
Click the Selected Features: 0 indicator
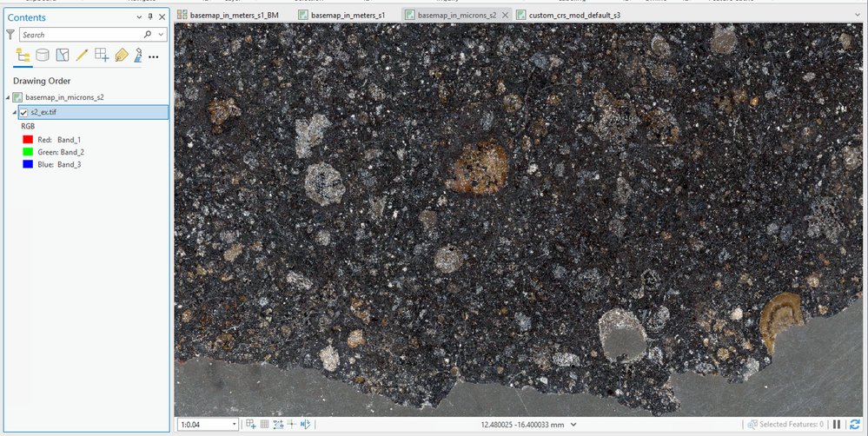click(x=785, y=425)
